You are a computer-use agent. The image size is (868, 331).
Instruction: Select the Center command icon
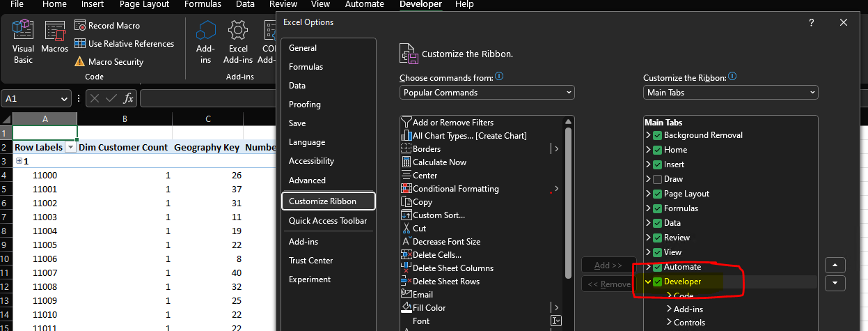click(407, 175)
